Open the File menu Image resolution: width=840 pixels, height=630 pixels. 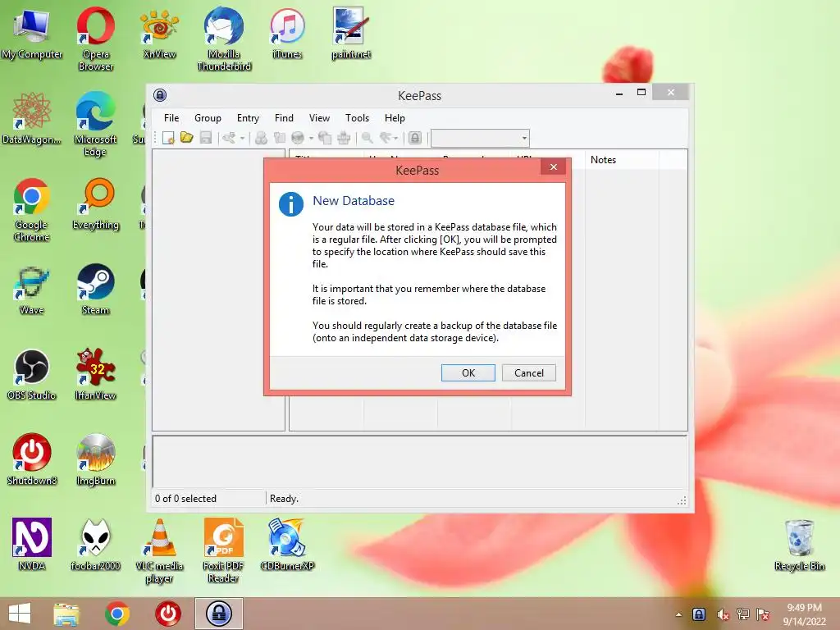pyautogui.click(x=171, y=118)
